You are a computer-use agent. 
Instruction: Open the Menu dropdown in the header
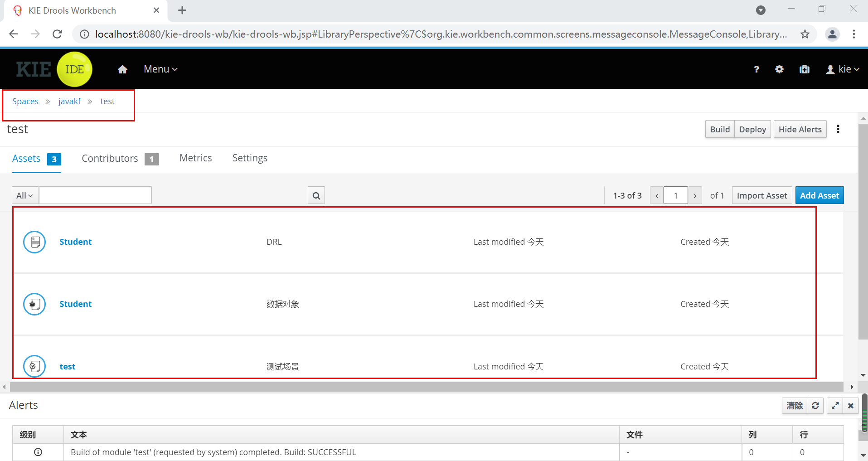tap(160, 69)
